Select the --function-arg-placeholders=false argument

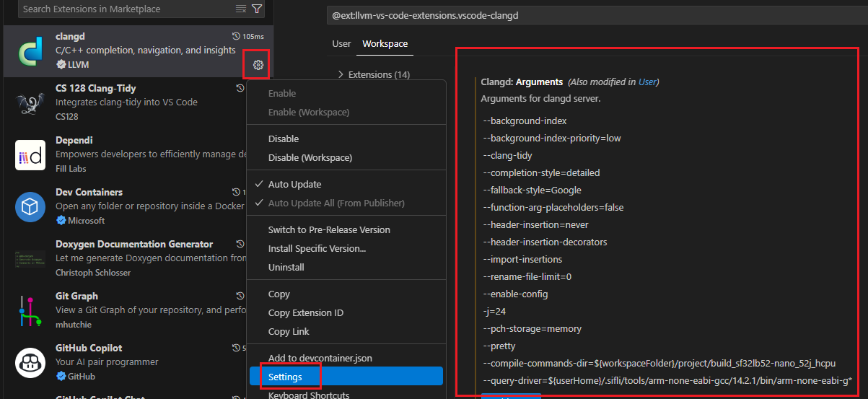click(x=553, y=207)
